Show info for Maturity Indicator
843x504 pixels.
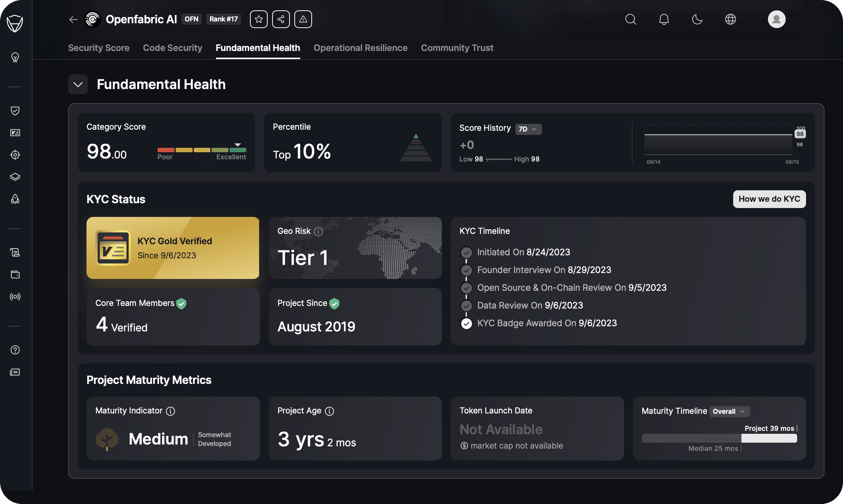(170, 411)
